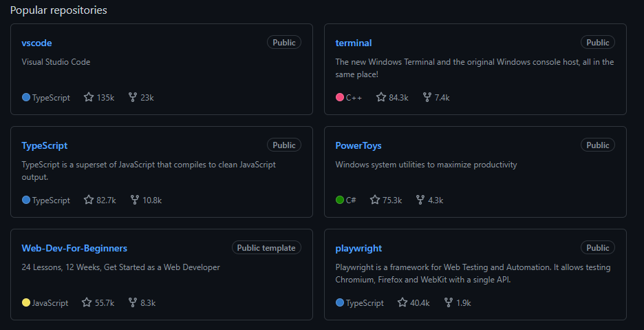Click the '24 Lessons, 12 Weeks' description

coord(121,267)
